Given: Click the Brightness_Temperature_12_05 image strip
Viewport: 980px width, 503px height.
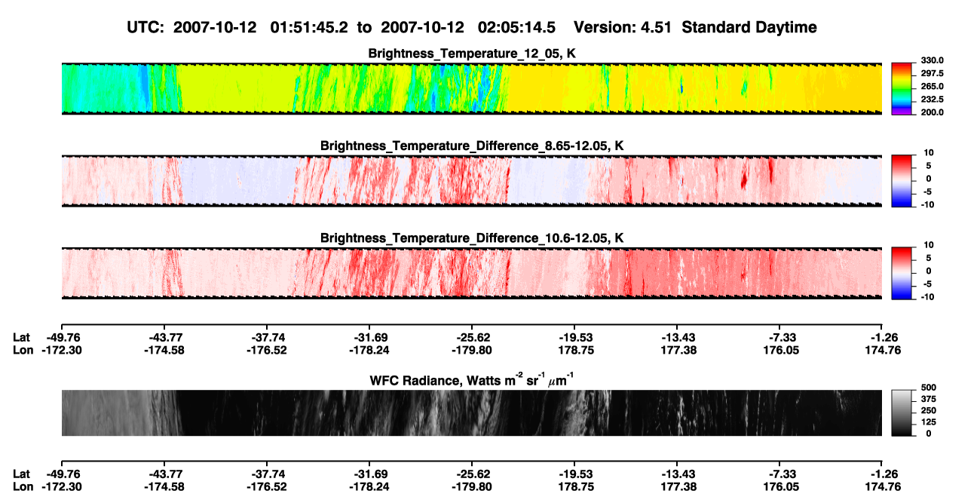Looking at the screenshot, I should (471, 89).
